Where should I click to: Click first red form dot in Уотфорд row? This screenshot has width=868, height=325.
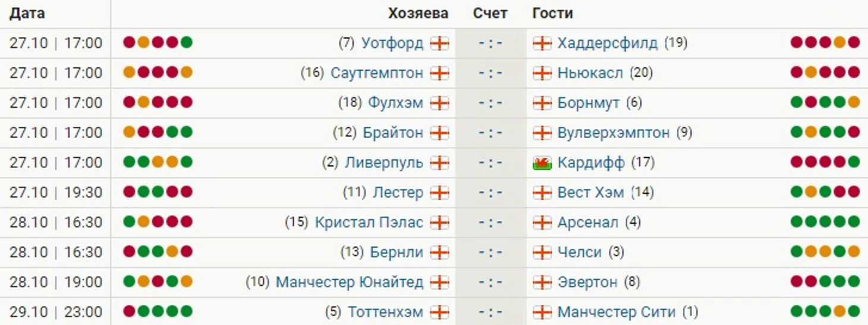(x=129, y=42)
